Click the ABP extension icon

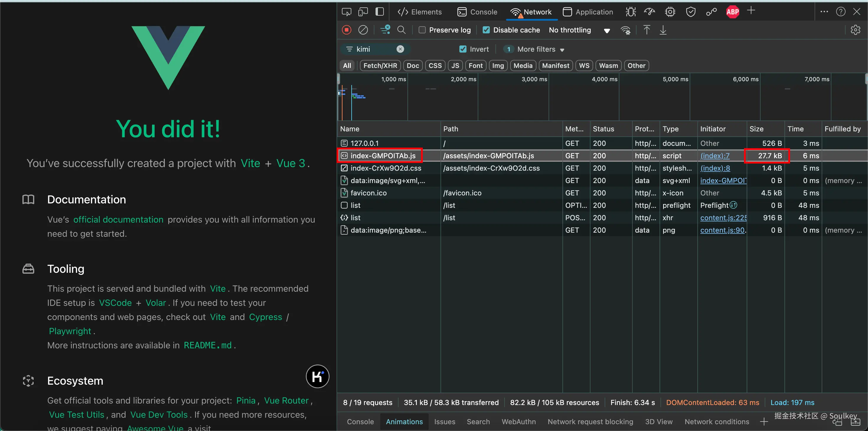[732, 12]
